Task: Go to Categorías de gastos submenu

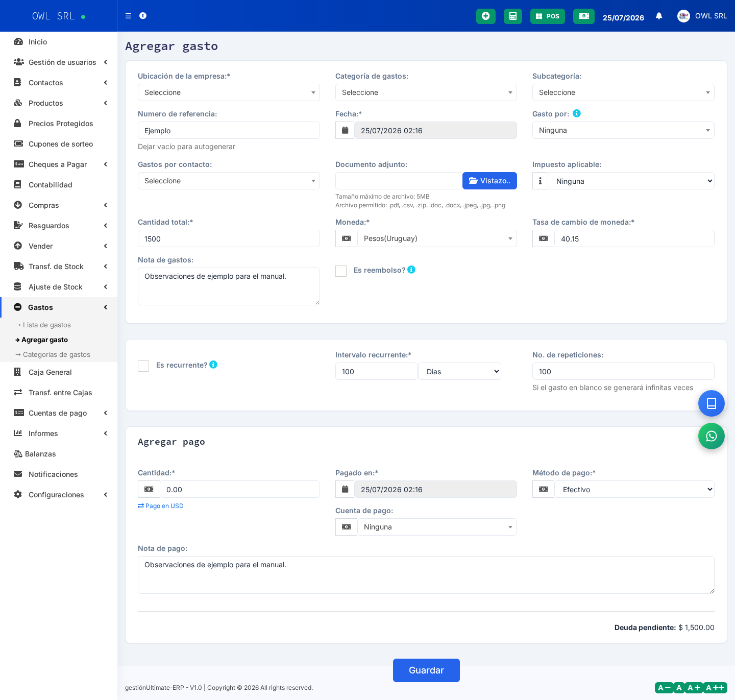Action: click(x=53, y=354)
